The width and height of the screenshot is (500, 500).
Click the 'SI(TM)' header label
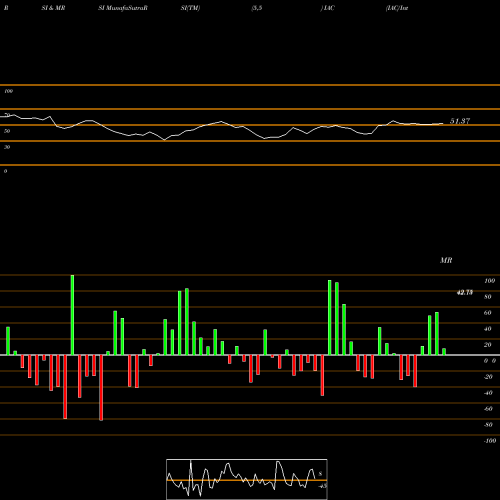point(190,8)
